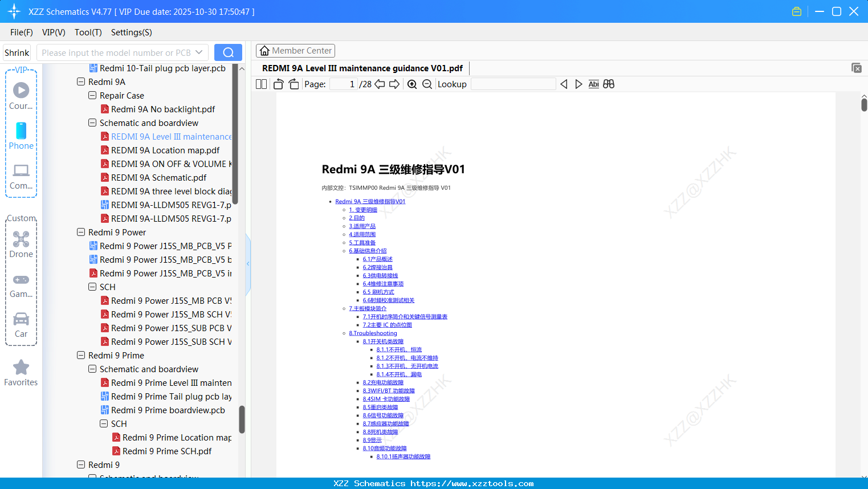The height and width of the screenshot is (489, 868).
Task: Select the Computer category
Action: click(21, 176)
